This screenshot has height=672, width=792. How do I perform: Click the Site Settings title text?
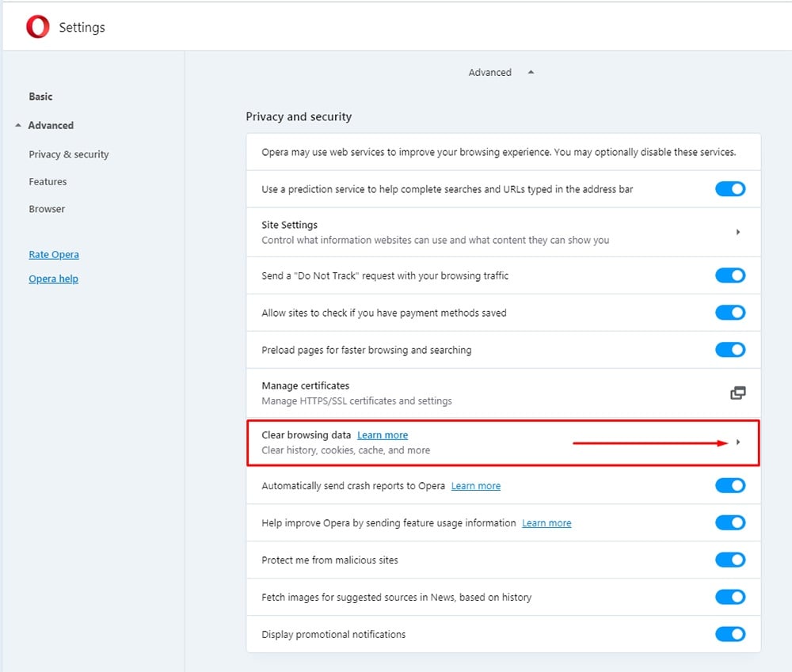[289, 225]
